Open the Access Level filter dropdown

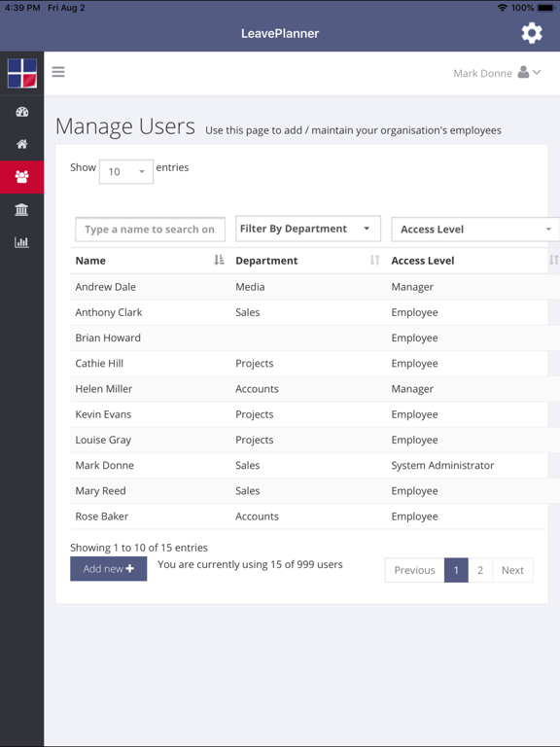click(475, 230)
